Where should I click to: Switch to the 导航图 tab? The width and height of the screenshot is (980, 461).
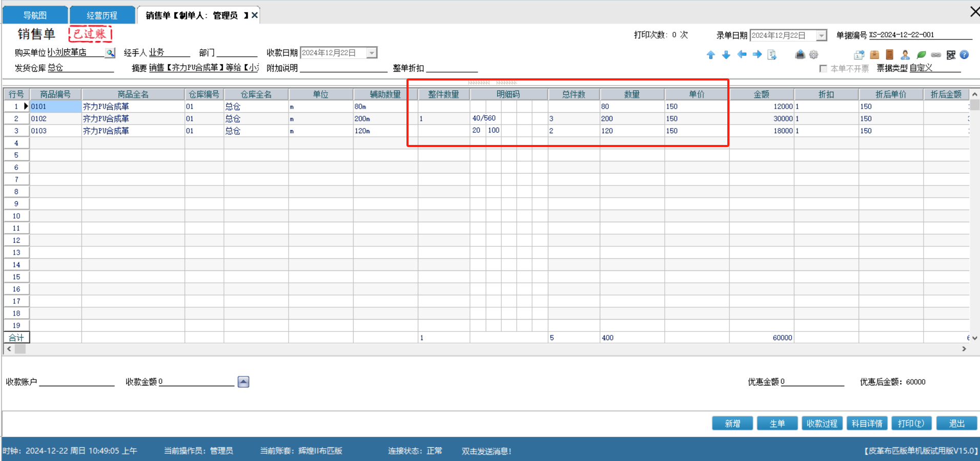[35, 15]
